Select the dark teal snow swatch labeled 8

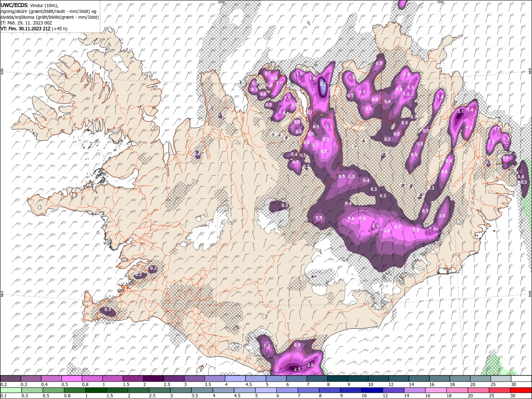coord(337,379)
